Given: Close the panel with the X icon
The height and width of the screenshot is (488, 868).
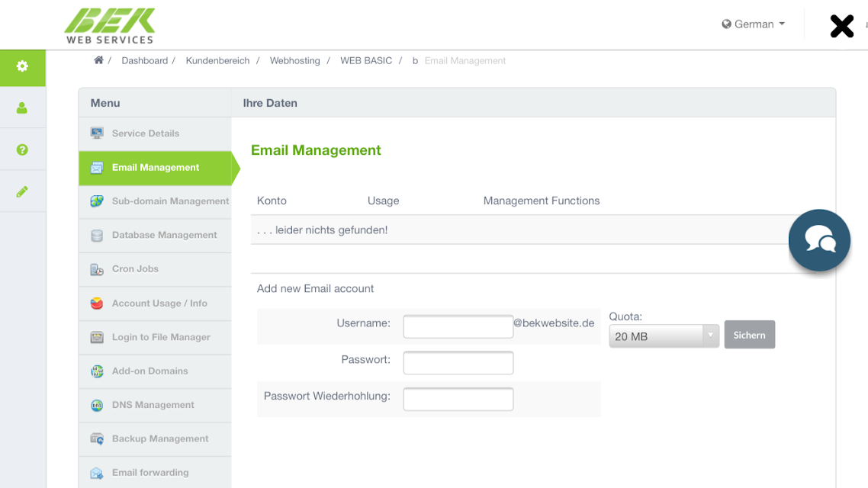Looking at the screenshot, I should (841, 26).
